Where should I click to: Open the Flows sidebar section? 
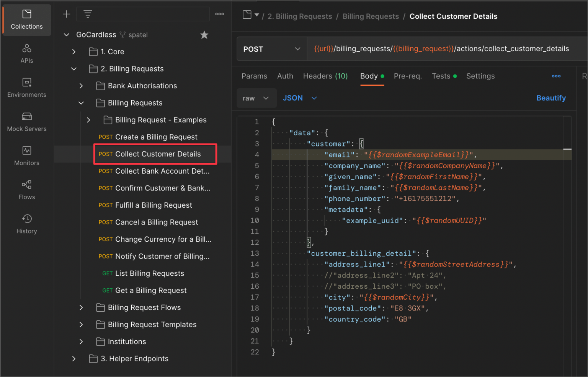pyautogui.click(x=27, y=190)
